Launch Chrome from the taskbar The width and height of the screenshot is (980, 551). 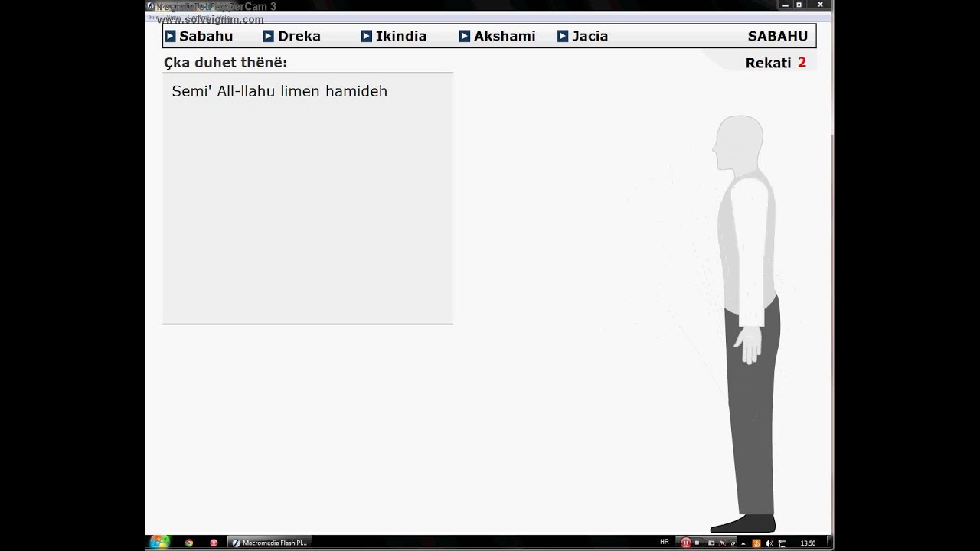click(189, 543)
